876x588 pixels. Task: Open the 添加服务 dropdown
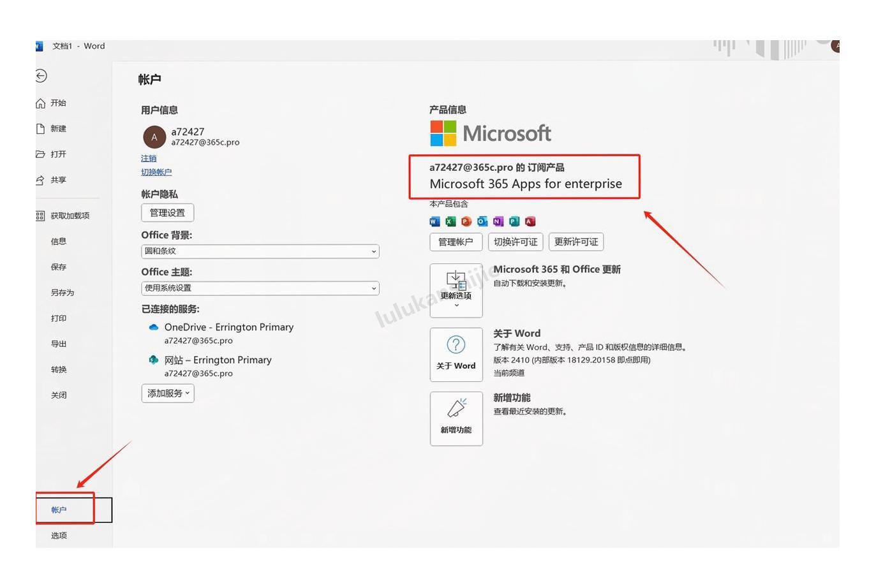(x=168, y=393)
